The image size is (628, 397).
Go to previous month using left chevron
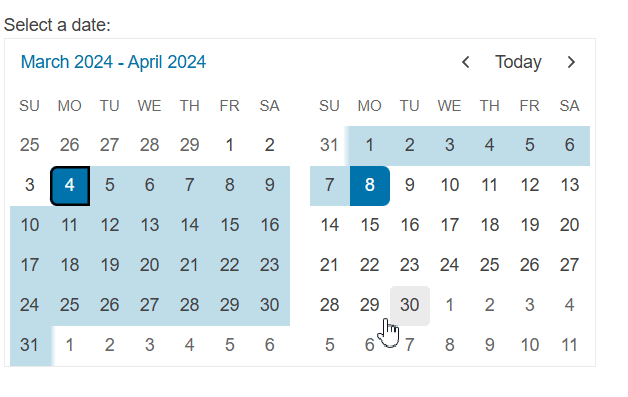click(465, 62)
